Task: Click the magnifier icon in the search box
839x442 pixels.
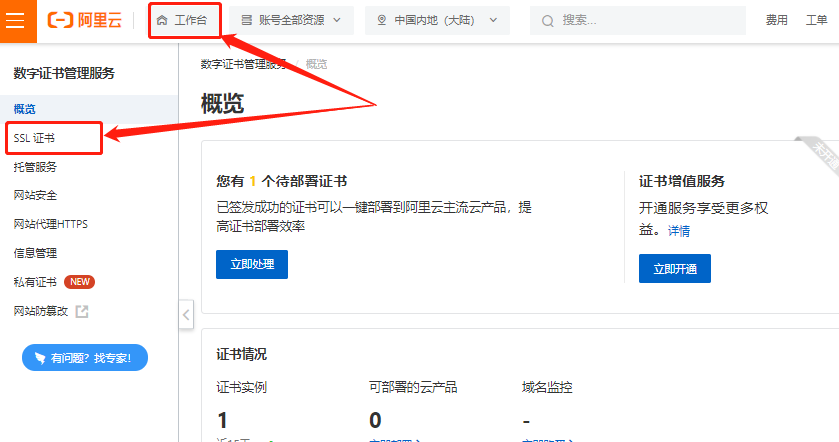Action: point(547,21)
